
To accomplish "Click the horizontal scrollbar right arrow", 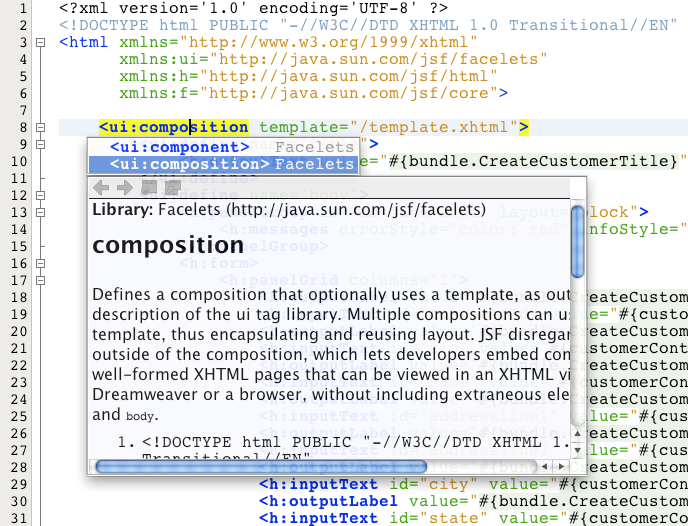I will [x=559, y=466].
